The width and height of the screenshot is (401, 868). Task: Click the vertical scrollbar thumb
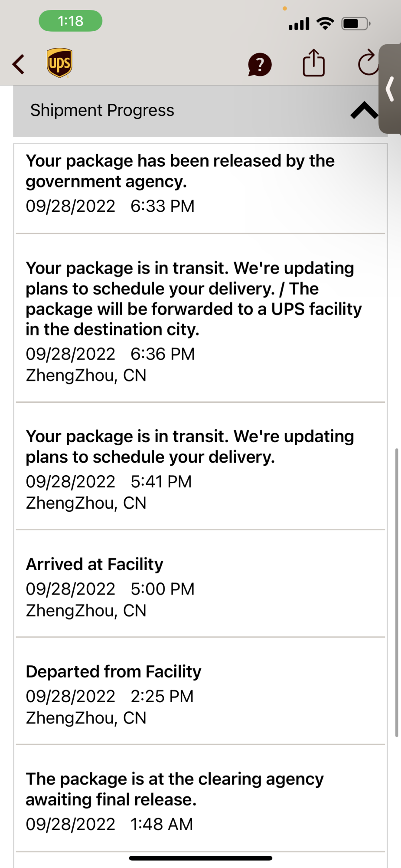pyautogui.click(x=396, y=592)
